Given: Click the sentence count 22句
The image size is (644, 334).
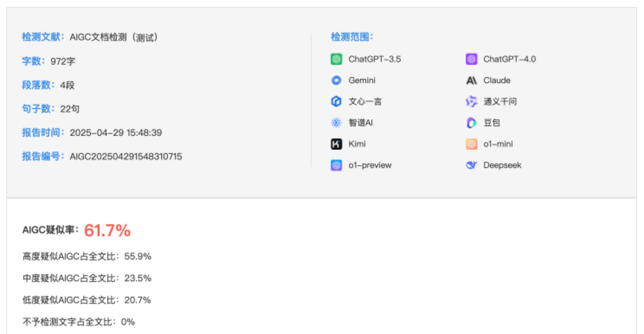Looking at the screenshot, I should pyautogui.click(x=70, y=109).
